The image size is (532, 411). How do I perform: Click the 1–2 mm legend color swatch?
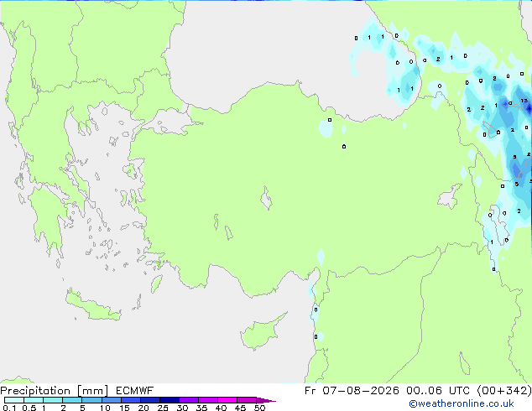[x=53, y=400]
